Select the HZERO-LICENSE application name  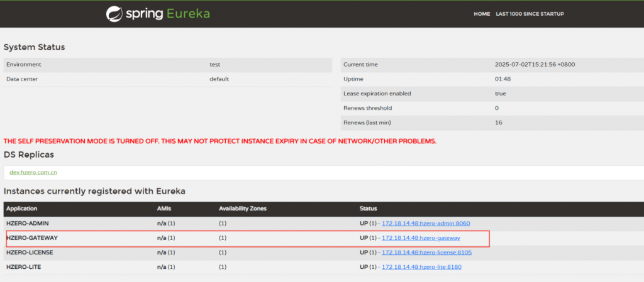click(x=30, y=252)
